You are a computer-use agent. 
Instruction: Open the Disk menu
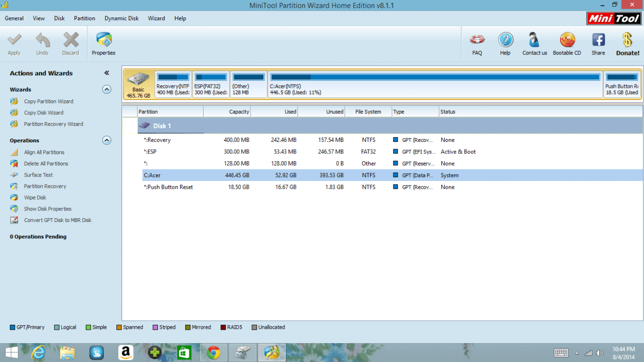tap(59, 18)
